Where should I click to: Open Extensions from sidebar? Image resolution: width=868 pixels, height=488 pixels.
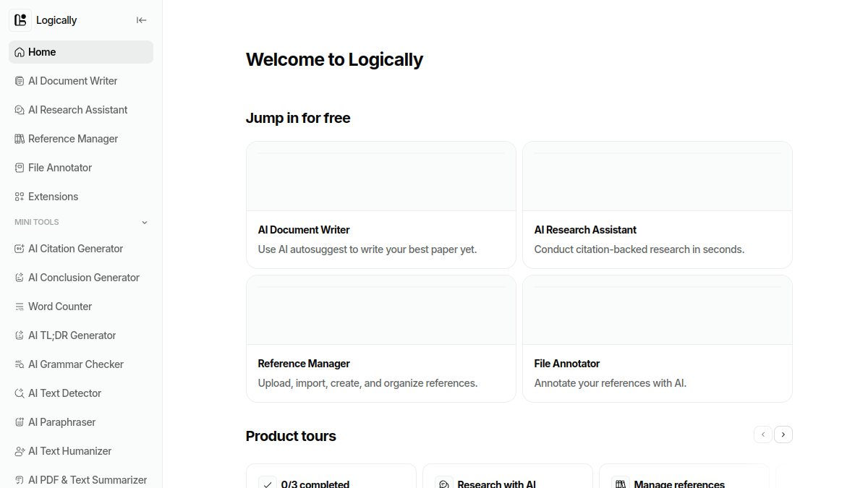[81, 197]
